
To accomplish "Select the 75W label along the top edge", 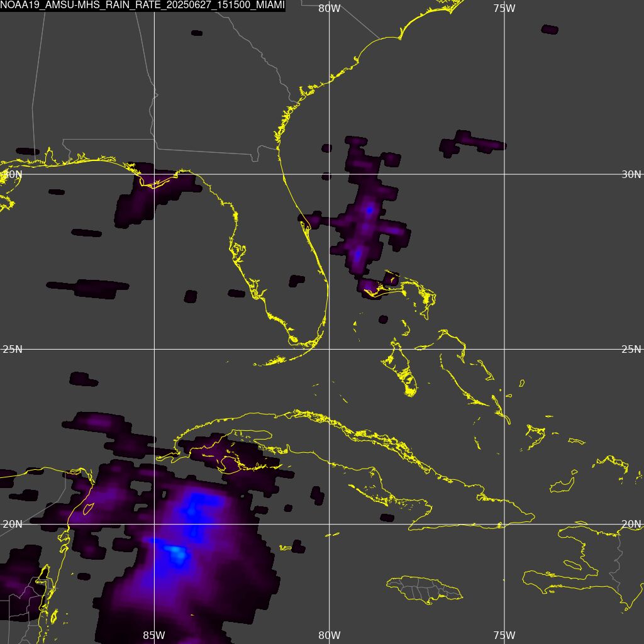I will 504,8.
